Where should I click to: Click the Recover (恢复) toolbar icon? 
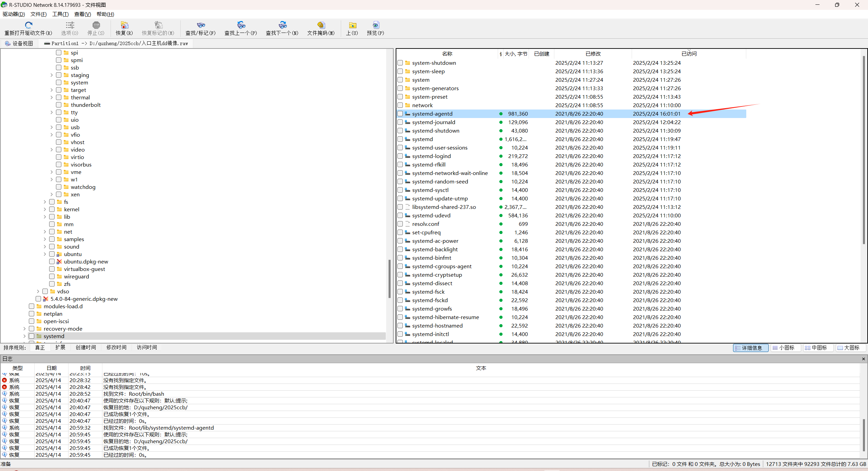(124, 25)
